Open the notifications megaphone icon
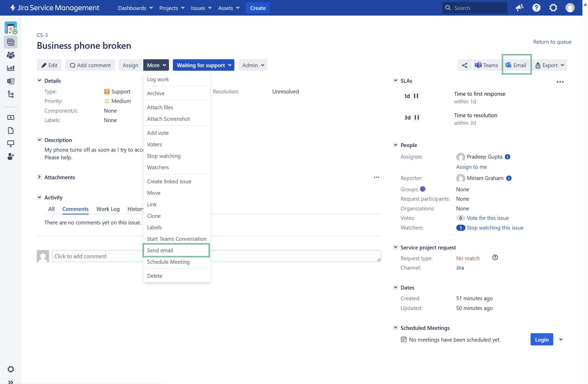Screen dimensions: 588x384 519,8
